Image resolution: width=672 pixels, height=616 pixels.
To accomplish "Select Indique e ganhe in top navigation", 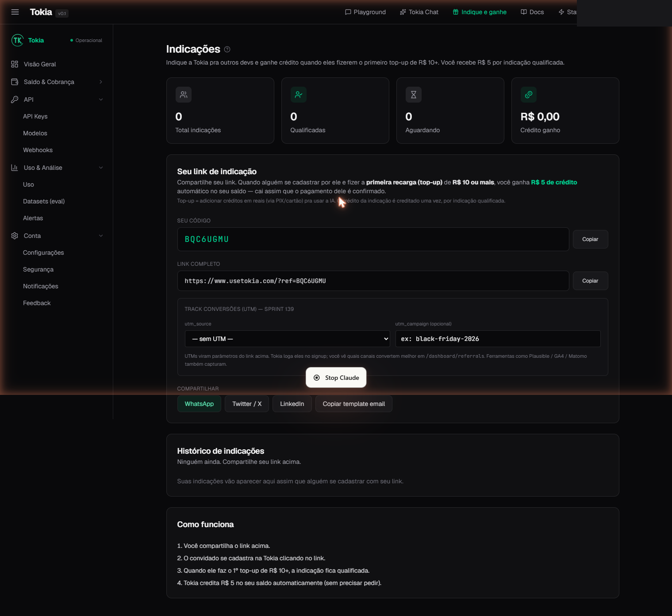I will (x=480, y=12).
